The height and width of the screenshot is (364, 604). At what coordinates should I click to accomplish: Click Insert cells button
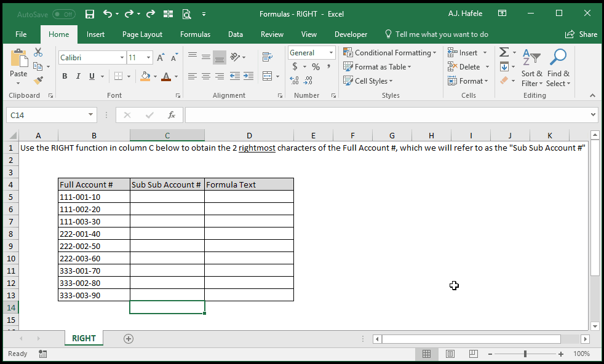pos(463,52)
